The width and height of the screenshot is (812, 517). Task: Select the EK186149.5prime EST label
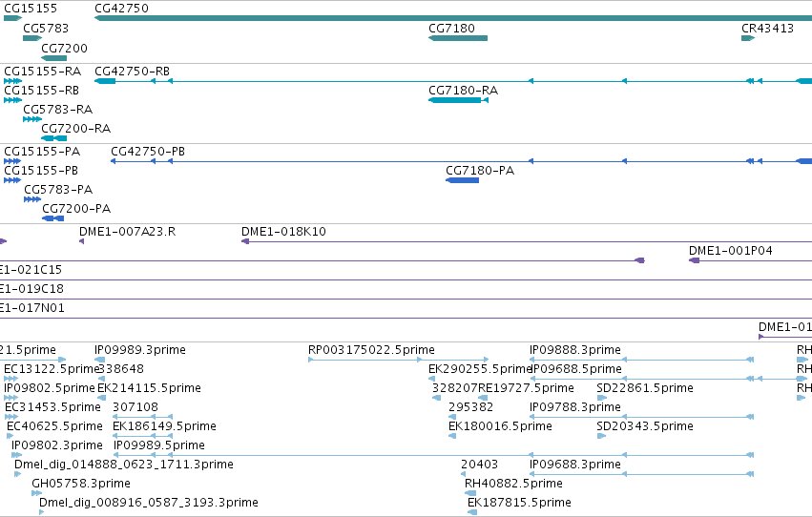(164, 426)
